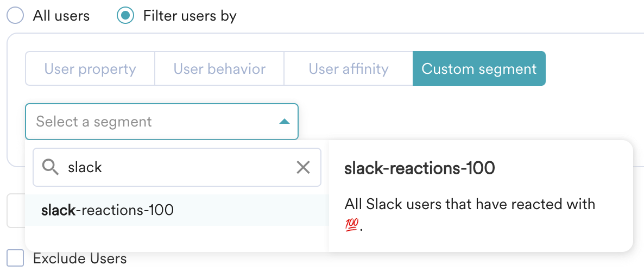Switch to the User property tab
644x278 pixels.
(90, 68)
